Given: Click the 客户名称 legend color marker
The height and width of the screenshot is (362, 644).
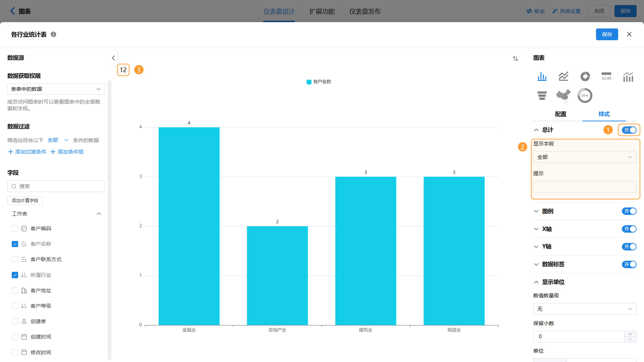Looking at the screenshot, I should 309,82.
